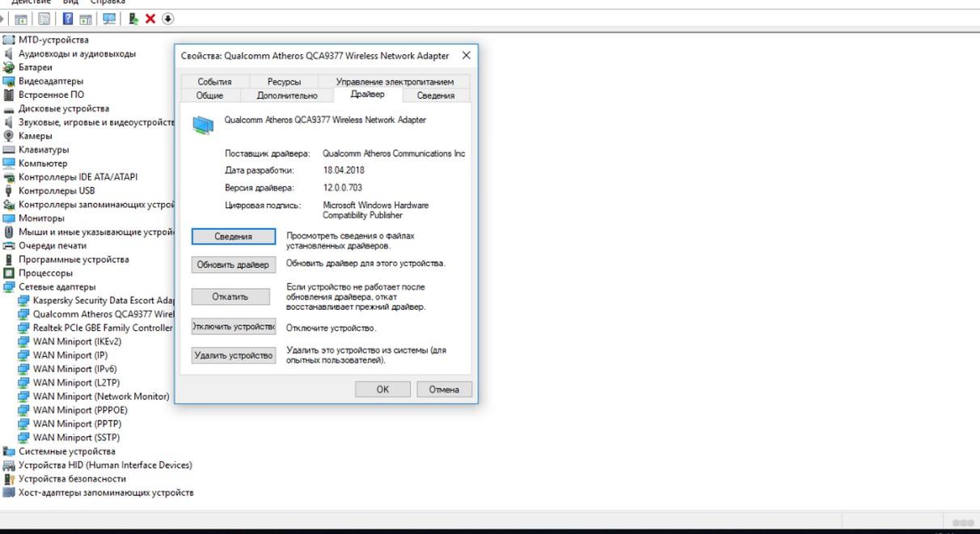Click the scan for hardware changes monitor icon
980x534 pixels.
coord(110,19)
